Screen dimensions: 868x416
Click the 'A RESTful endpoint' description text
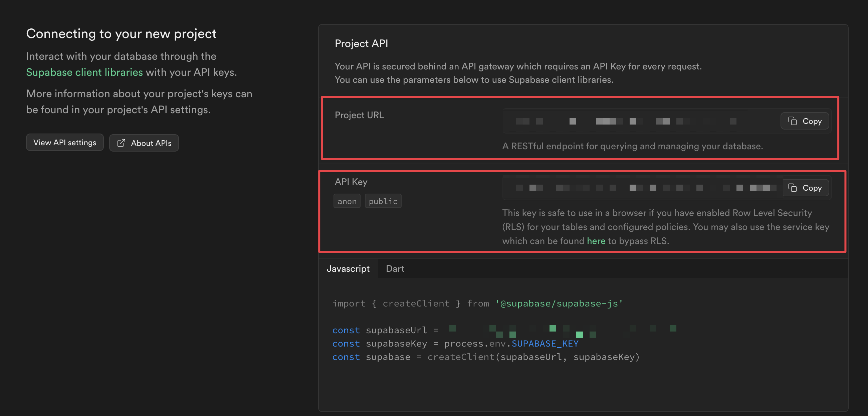[x=632, y=146]
